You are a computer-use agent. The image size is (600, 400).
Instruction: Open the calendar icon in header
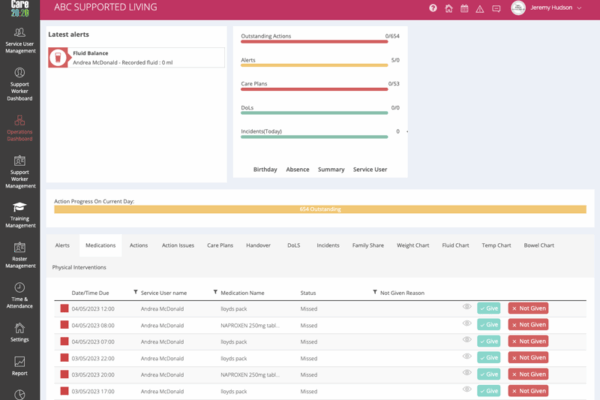pyautogui.click(x=465, y=9)
